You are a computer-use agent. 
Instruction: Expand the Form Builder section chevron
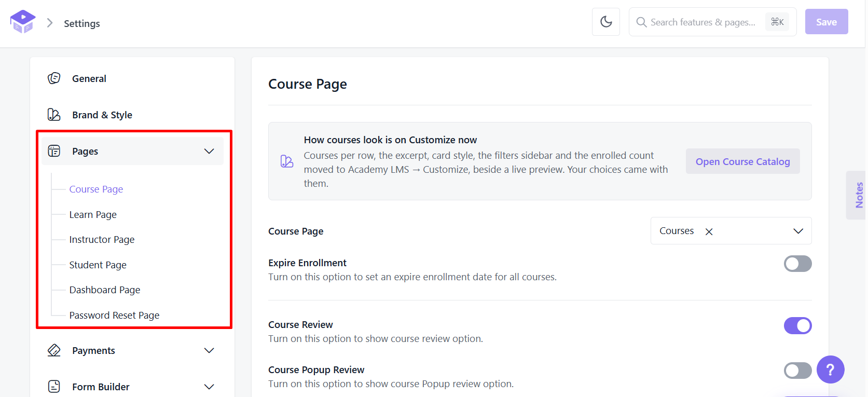pyautogui.click(x=209, y=387)
